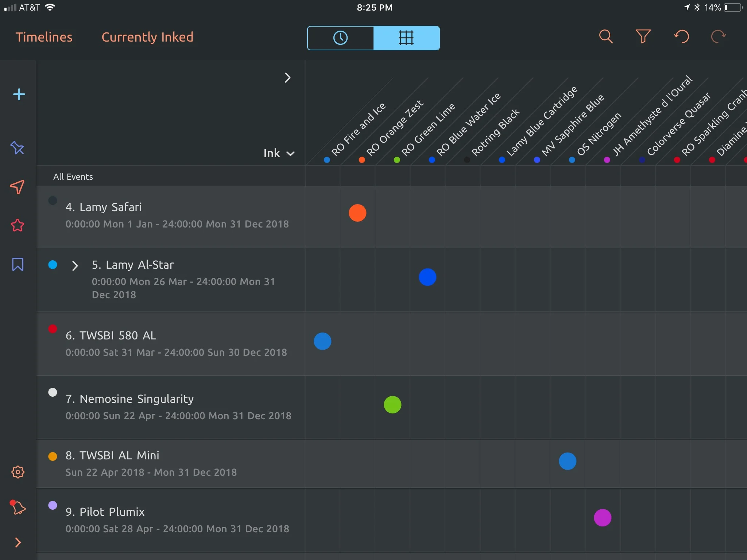Open the filter funnel icon

[643, 36]
